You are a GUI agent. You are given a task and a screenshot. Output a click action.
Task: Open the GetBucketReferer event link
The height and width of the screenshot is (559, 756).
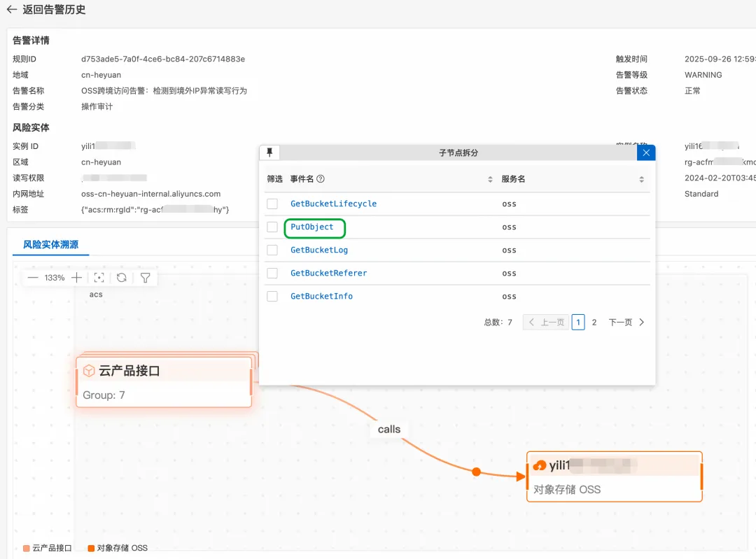click(x=329, y=274)
